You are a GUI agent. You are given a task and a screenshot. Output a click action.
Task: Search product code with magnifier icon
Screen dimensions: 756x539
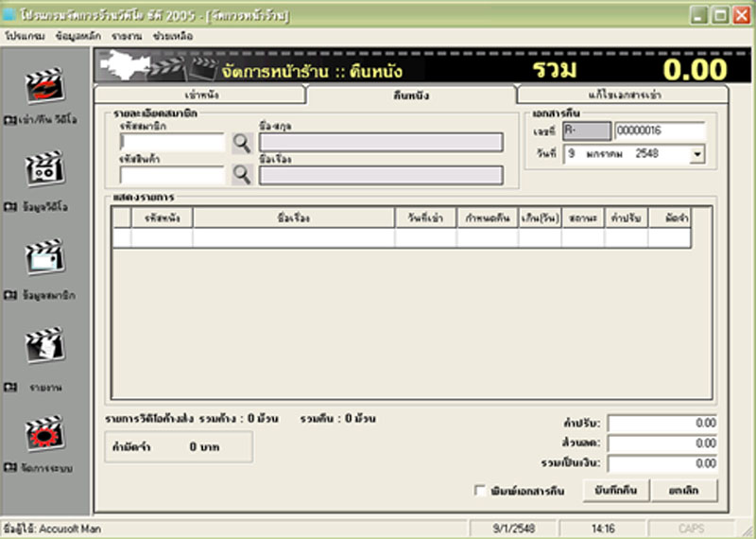(242, 175)
